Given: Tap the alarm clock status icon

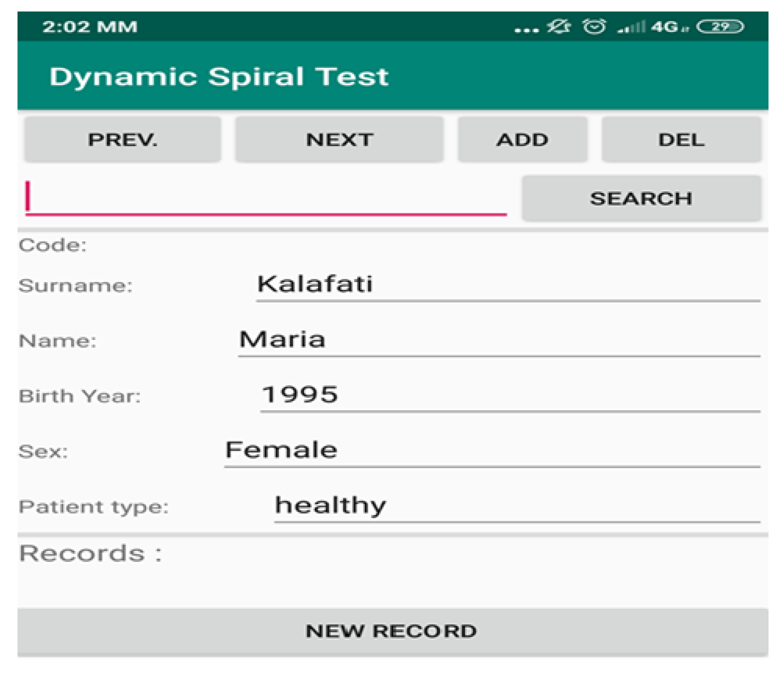Looking at the screenshot, I should tap(594, 26).
